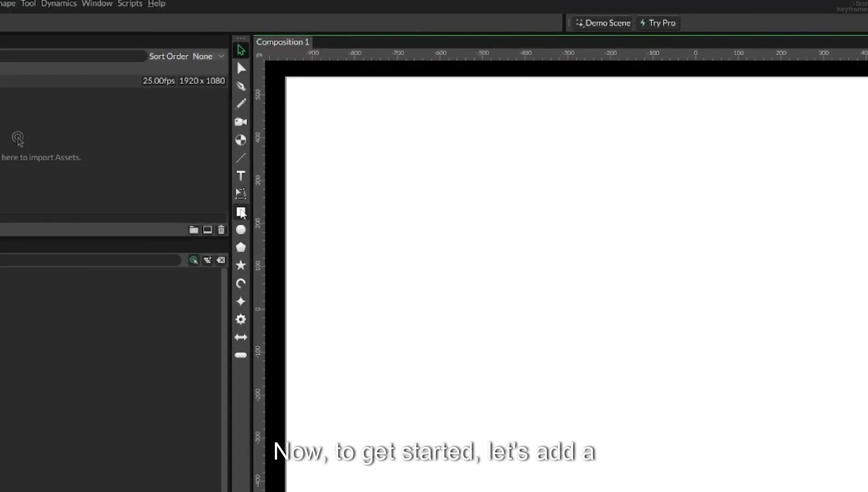Select the Selection arrow tool
This screenshot has height=492, width=868.
(x=241, y=50)
